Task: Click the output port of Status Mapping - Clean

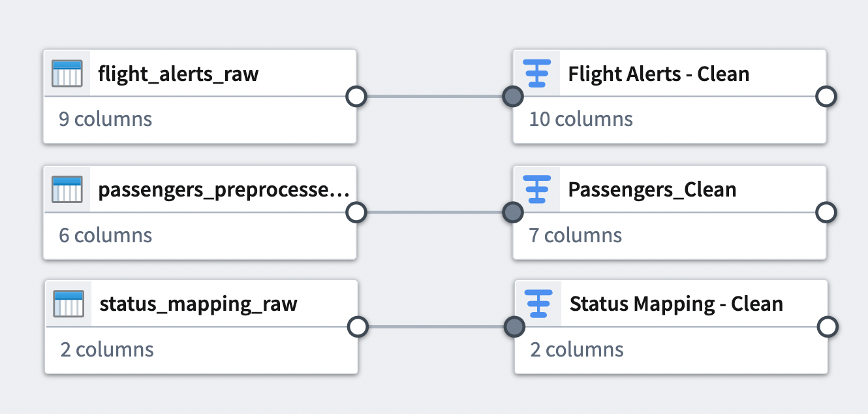Action: click(x=826, y=327)
